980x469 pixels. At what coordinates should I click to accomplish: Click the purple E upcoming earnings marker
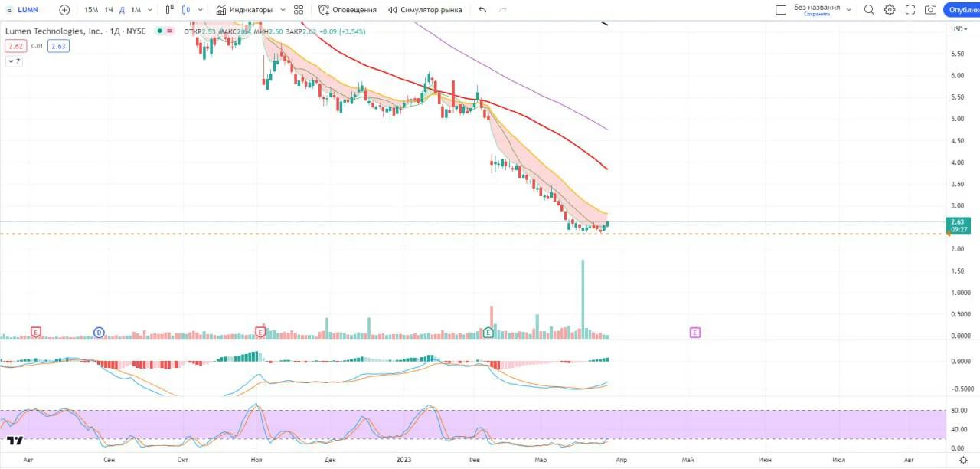(694, 332)
